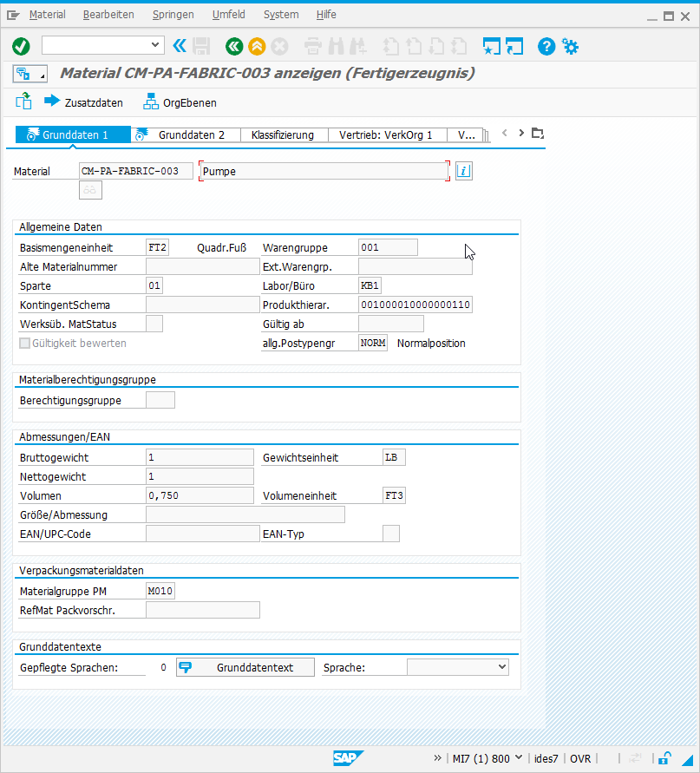Image resolution: width=700 pixels, height=773 pixels.
Task: Click the Other Material icon
Action: click(23, 101)
